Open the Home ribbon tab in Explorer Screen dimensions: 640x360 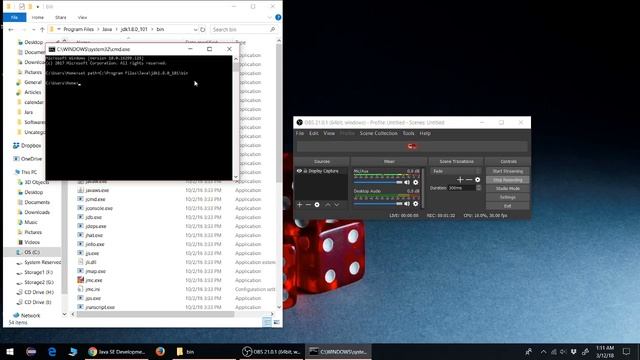pos(38,18)
